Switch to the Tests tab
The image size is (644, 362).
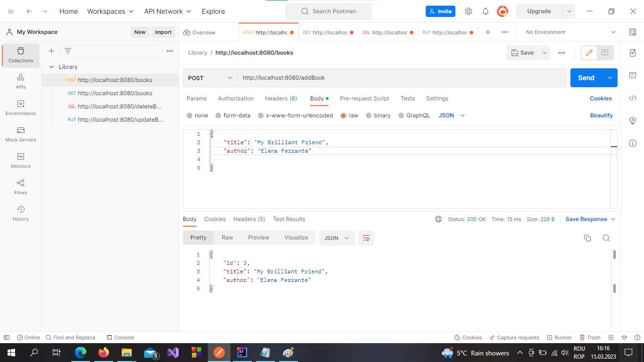tap(408, 99)
